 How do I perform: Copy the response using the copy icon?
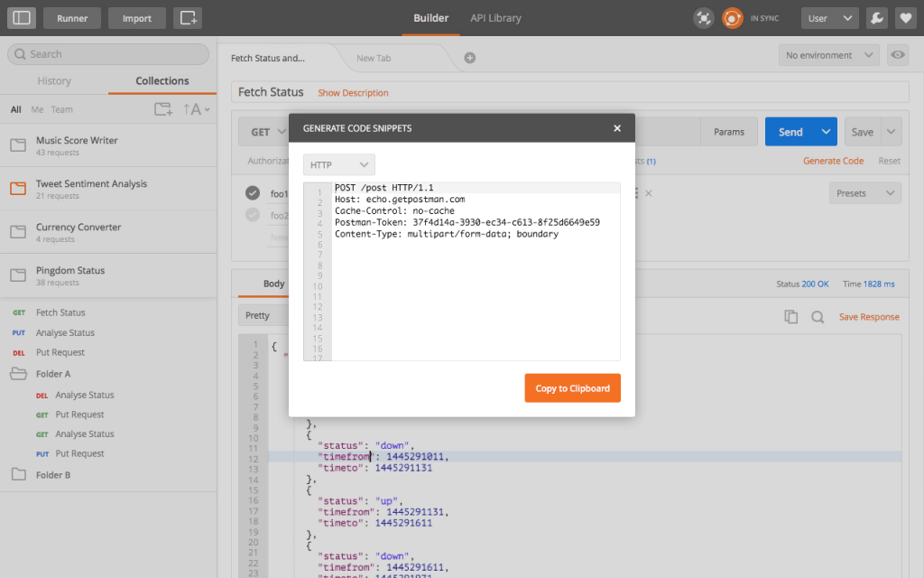tap(791, 316)
